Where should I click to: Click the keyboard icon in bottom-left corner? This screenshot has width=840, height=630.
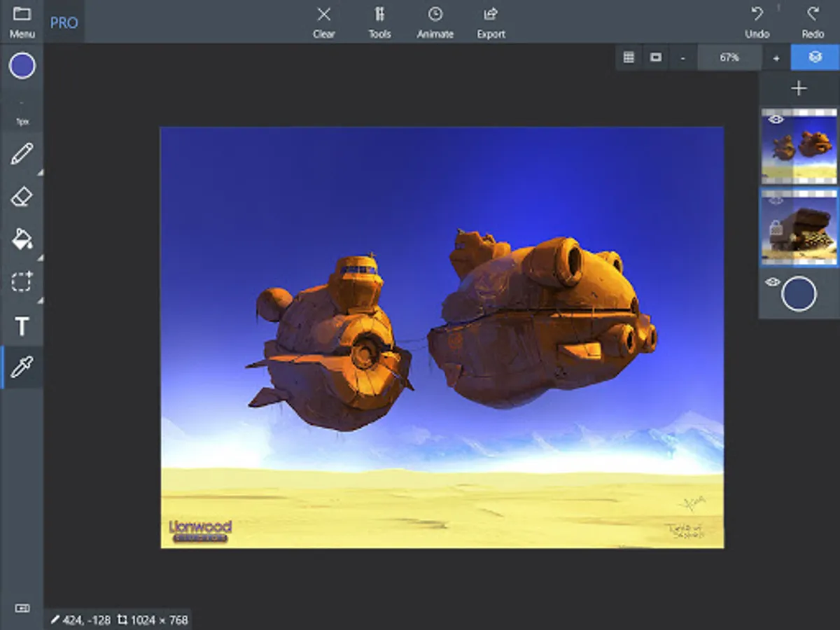[x=22, y=608]
